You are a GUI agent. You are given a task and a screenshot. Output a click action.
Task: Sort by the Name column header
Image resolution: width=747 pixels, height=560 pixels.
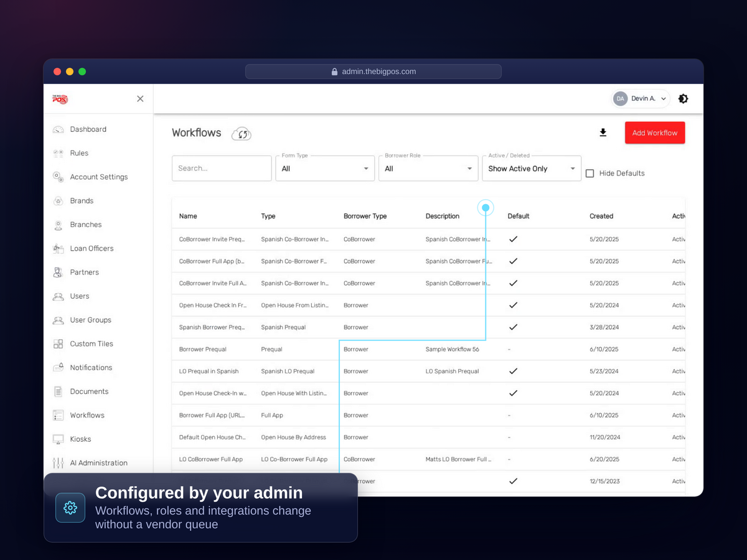pos(188,217)
